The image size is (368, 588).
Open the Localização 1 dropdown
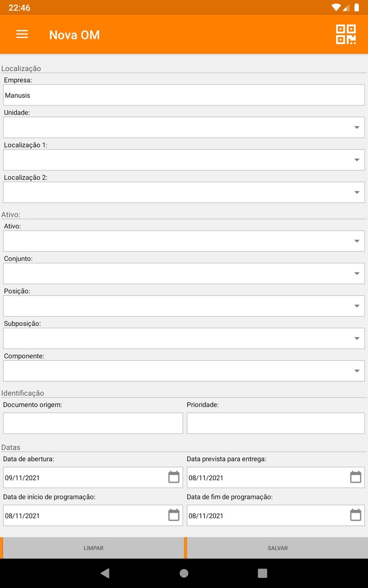click(x=356, y=160)
